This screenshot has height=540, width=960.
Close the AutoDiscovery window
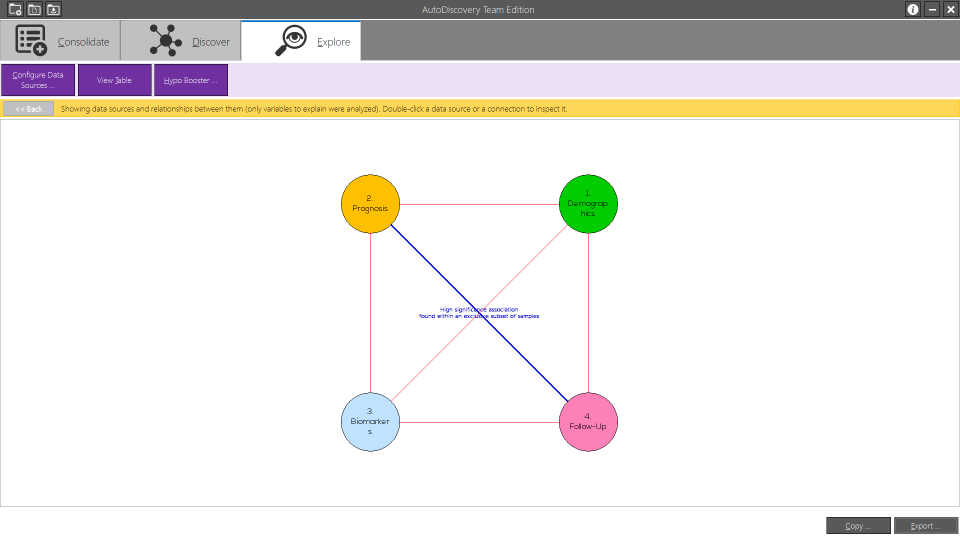pos(950,9)
